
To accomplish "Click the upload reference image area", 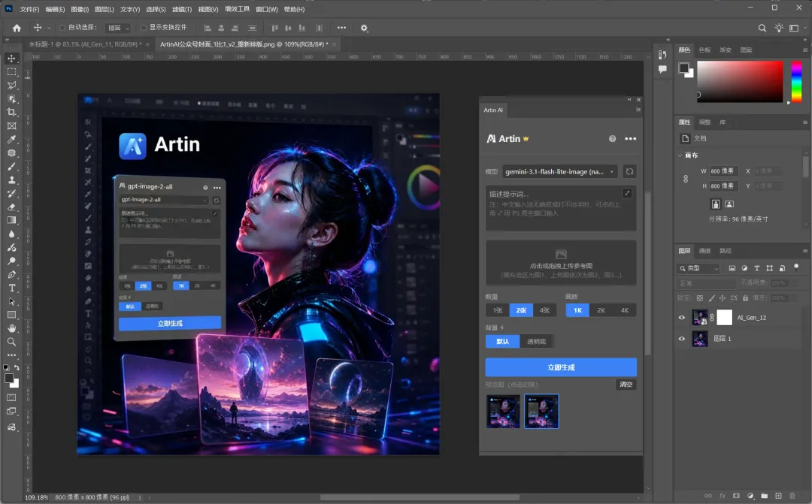I will pyautogui.click(x=561, y=263).
